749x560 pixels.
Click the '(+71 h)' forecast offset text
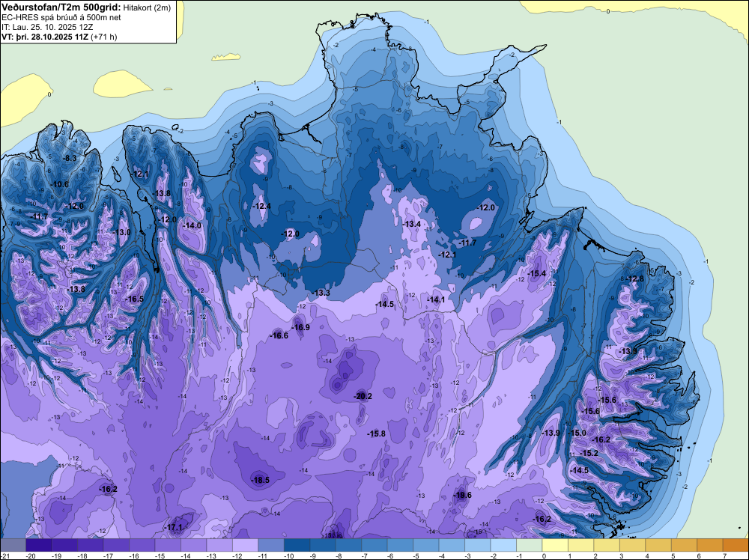[103, 37]
